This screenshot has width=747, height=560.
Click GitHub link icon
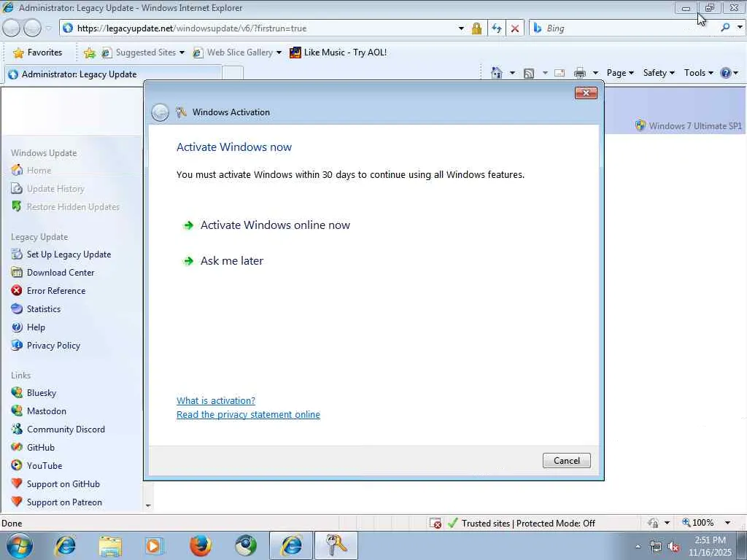coord(17,447)
